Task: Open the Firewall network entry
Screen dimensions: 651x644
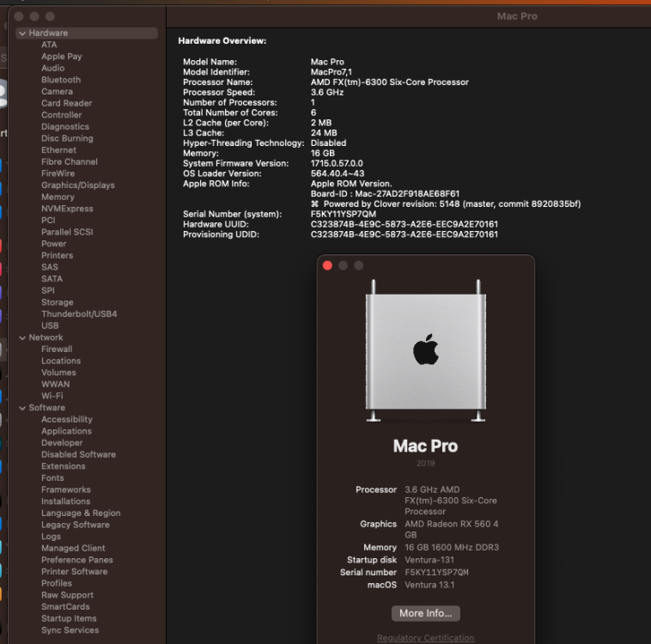Action: 57,349
